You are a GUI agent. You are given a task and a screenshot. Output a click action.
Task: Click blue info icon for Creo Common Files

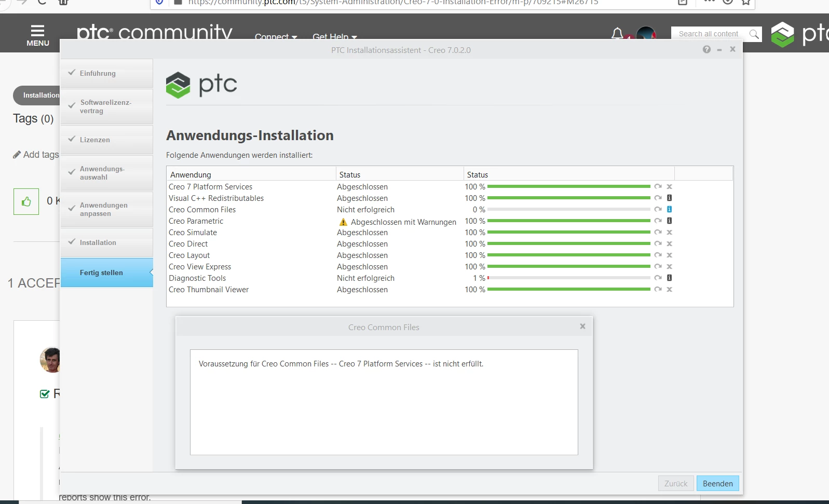pos(669,209)
